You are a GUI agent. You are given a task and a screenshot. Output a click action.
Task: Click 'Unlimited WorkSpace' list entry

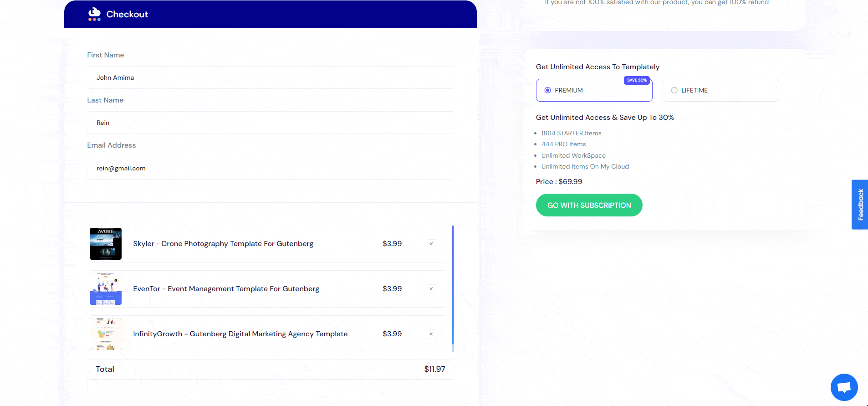573,155
